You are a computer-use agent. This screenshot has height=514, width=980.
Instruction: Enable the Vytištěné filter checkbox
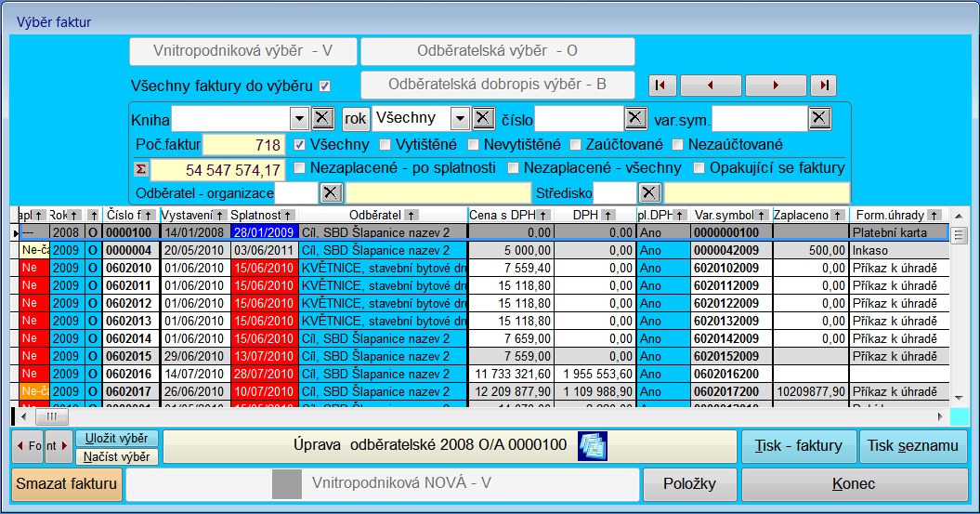coord(385,145)
